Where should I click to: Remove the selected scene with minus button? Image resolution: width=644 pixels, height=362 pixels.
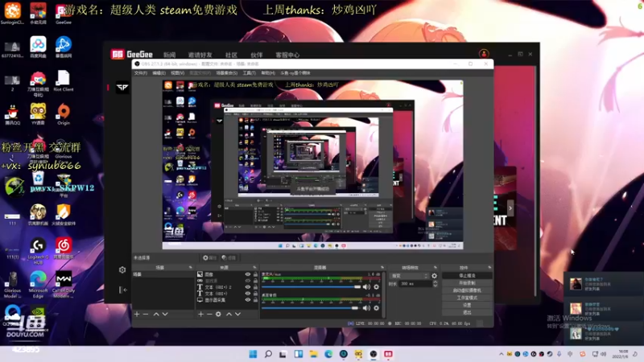[x=146, y=314]
